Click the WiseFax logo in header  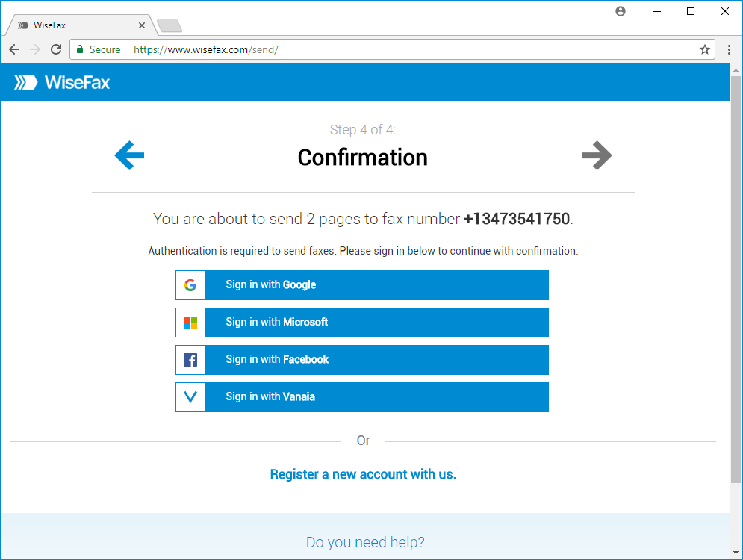click(x=62, y=82)
